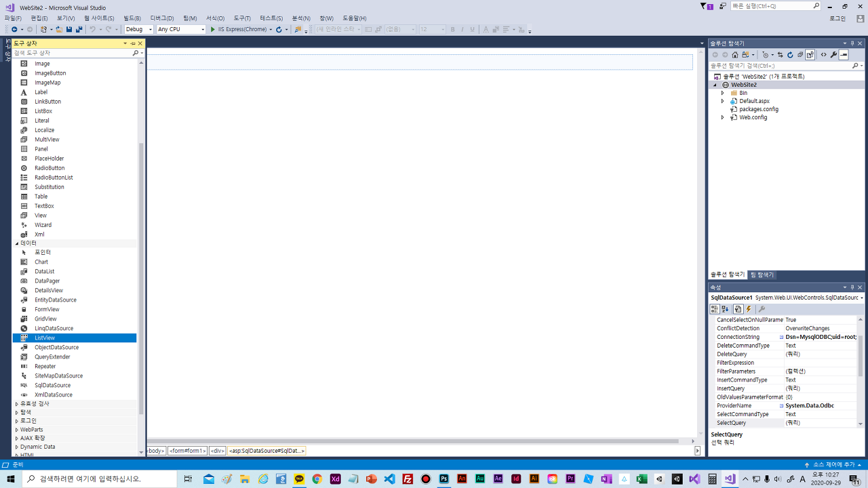Open 서식(O) menu
This screenshot has width=868, height=488.
(216, 18)
